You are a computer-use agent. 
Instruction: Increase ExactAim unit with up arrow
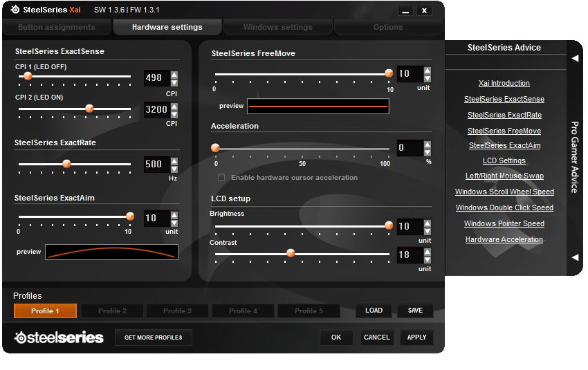tap(174, 215)
